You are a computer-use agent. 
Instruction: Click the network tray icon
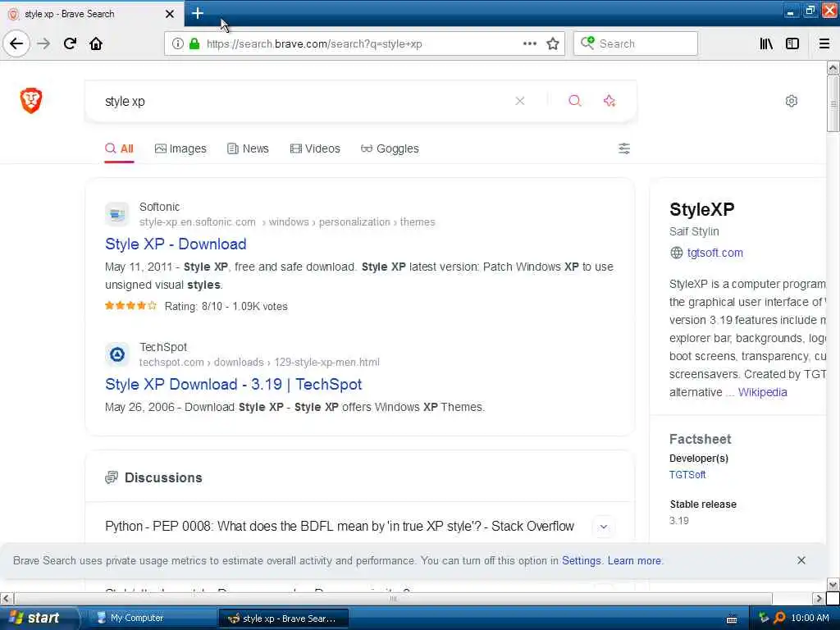tap(764, 618)
